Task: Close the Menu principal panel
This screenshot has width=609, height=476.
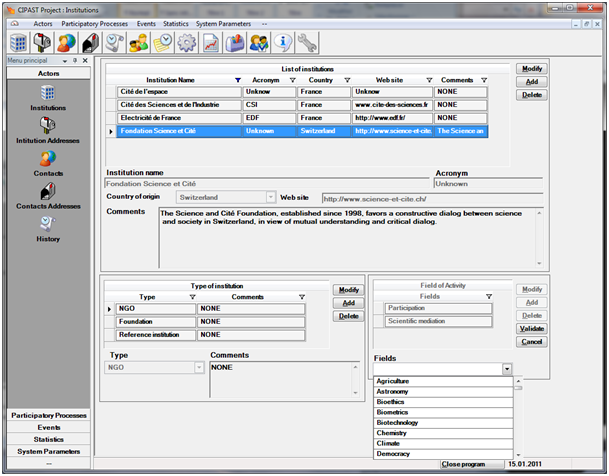Action: coord(85,60)
